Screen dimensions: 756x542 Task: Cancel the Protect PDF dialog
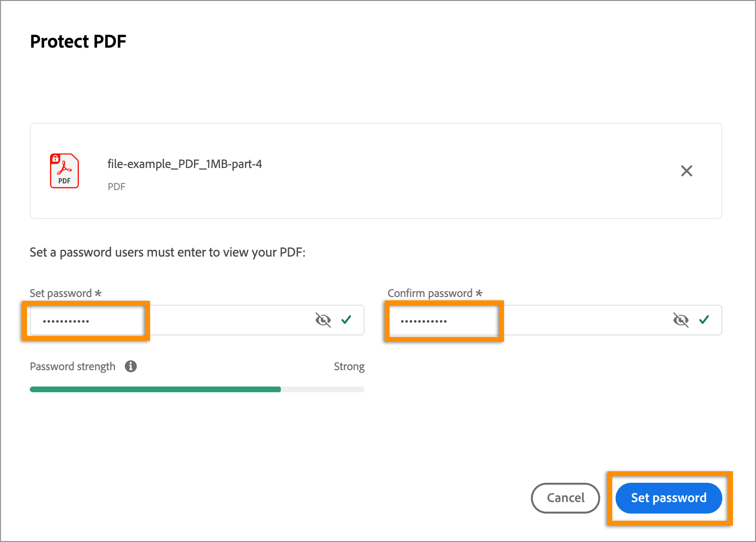(x=565, y=498)
